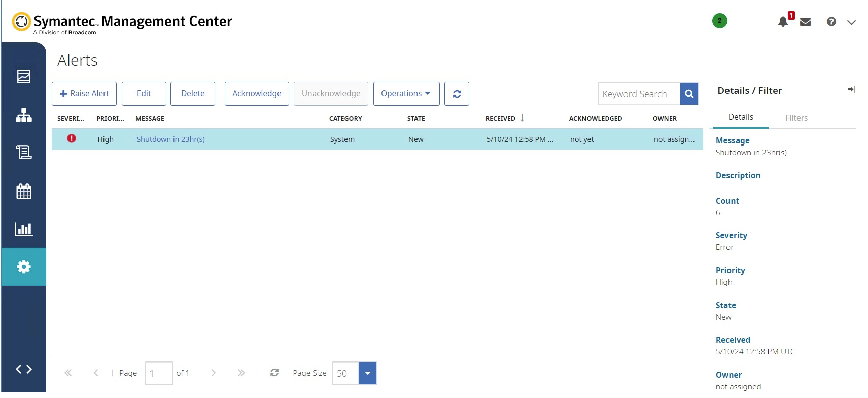
Task: Sort by the Owner column header
Action: coord(665,119)
